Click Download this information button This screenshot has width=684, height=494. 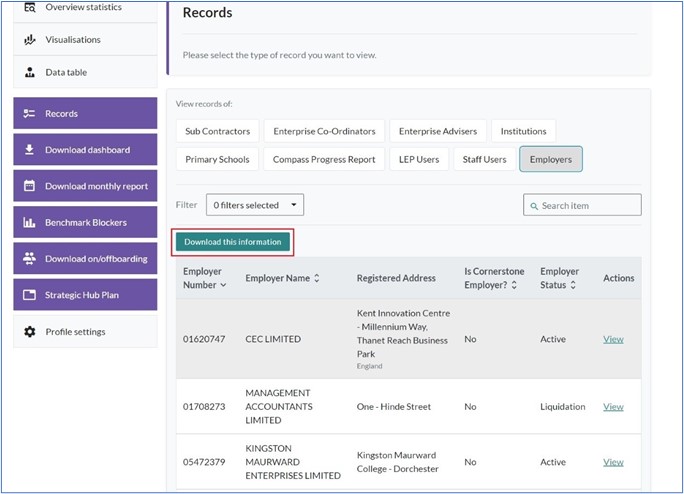(233, 242)
